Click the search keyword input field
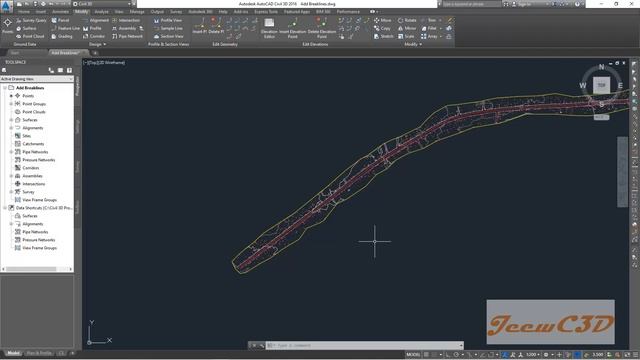Image resolution: width=640 pixels, height=360 pixels. point(471,4)
